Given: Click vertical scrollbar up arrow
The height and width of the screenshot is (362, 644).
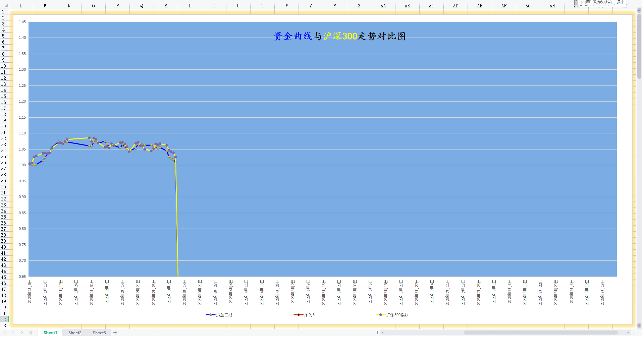Looking at the screenshot, I should coord(639,10).
